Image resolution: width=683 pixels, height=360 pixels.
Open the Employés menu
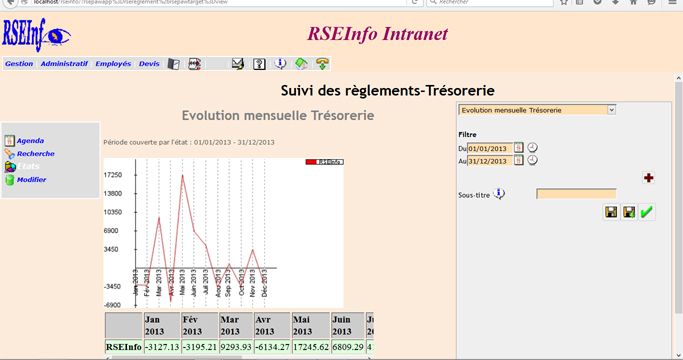(x=113, y=64)
